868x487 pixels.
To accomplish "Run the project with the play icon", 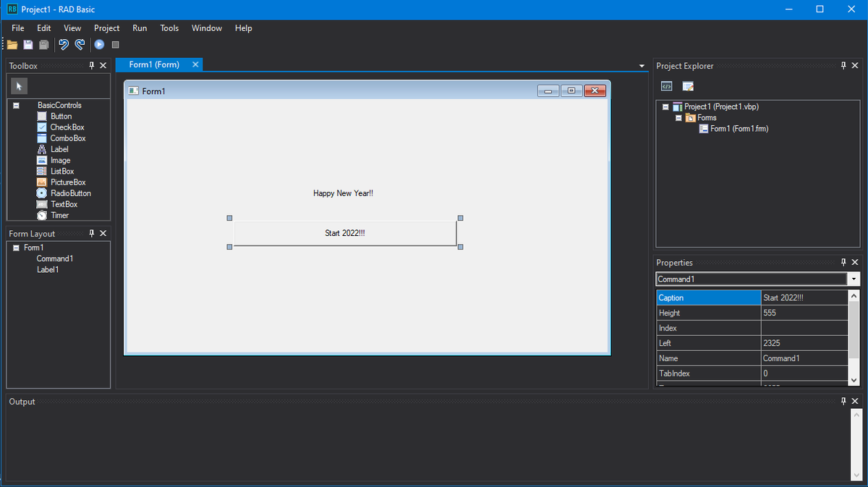I will coord(99,45).
